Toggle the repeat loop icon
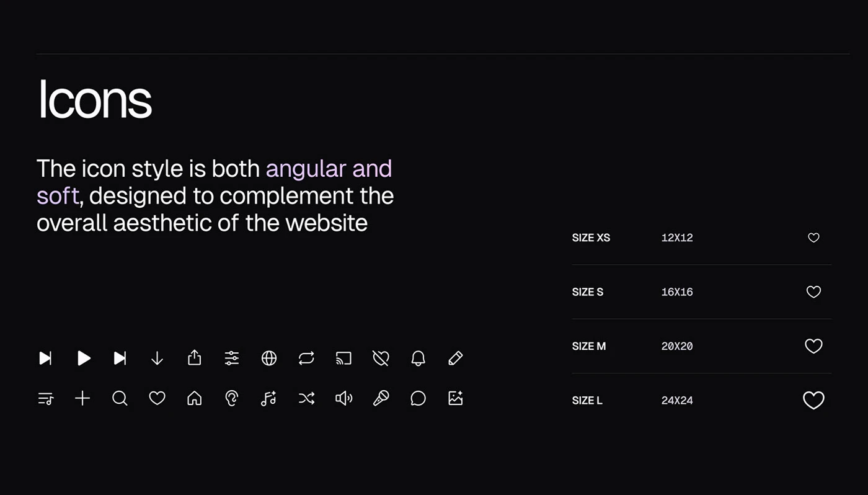The image size is (868, 495). (306, 358)
